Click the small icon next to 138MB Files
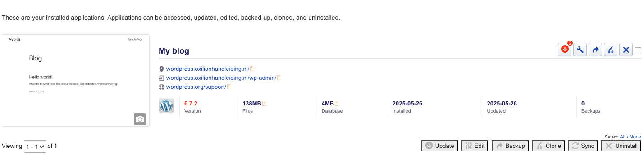Screen dimensions: 644x165 pyautogui.click(x=264, y=104)
